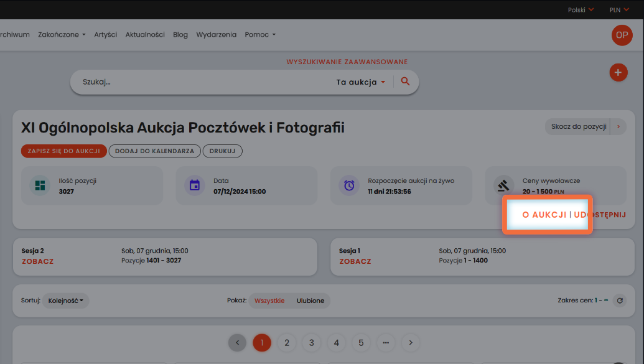Open the Artyści menu item
Viewport: 644px width, 364px height.
pyautogui.click(x=106, y=34)
